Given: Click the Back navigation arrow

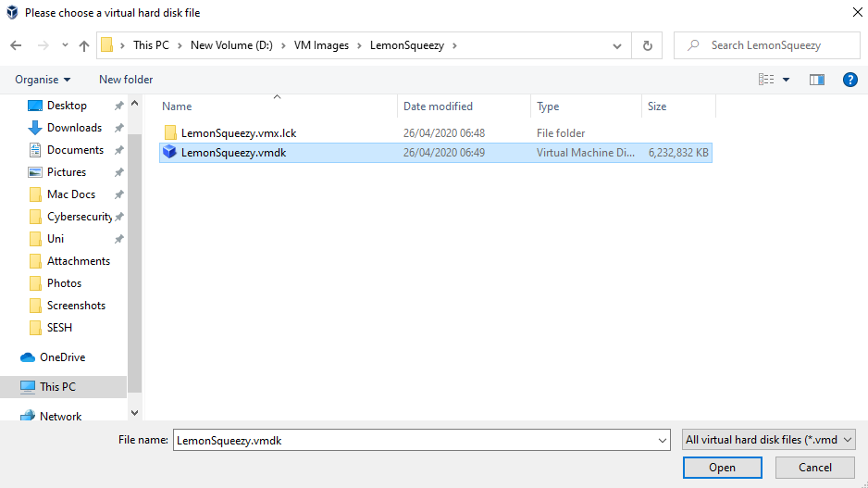Looking at the screenshot, I should coord(16,45).
